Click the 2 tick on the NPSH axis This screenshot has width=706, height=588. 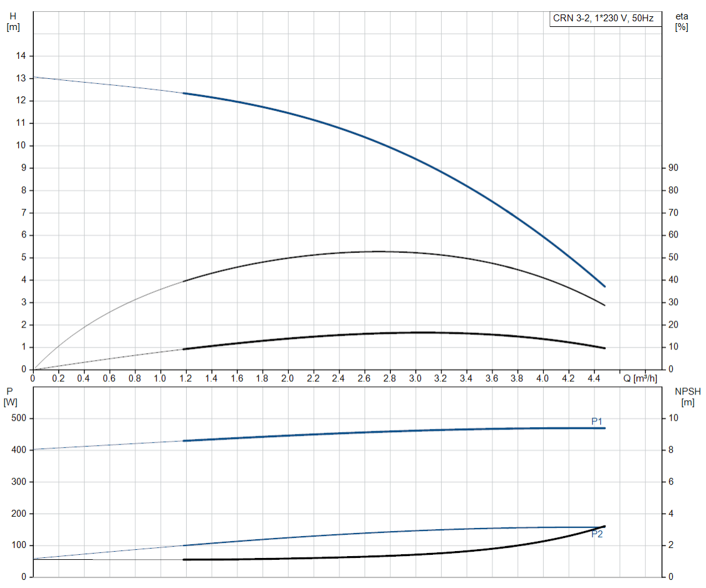click(x=670, y=545)
